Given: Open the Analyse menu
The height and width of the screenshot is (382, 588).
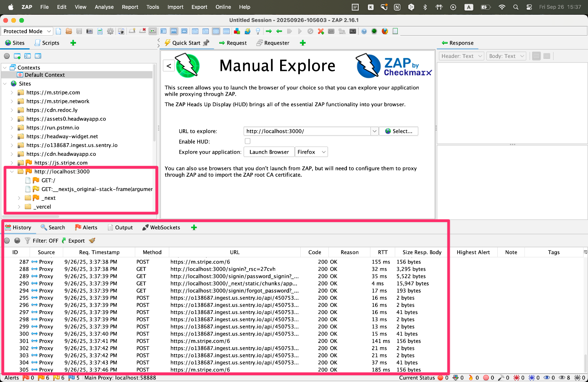Looking at the screenshot, I should pyautogui.click(x=104, y=7).
